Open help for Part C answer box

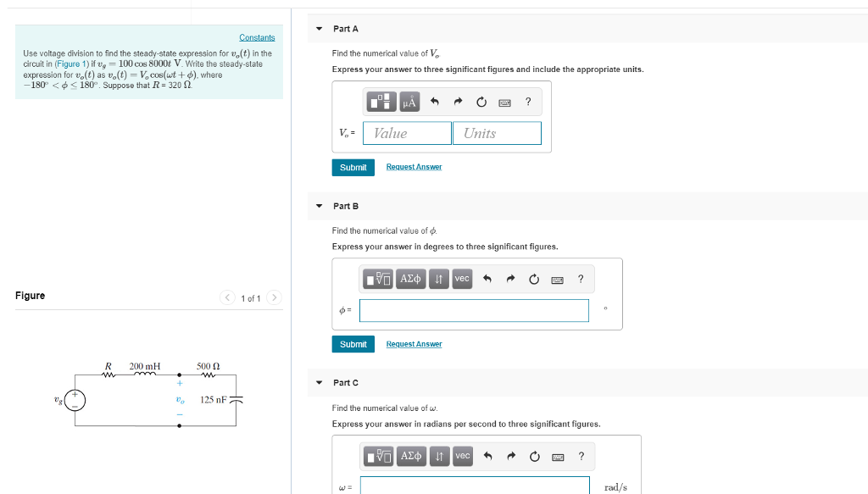tap(581, 457)
